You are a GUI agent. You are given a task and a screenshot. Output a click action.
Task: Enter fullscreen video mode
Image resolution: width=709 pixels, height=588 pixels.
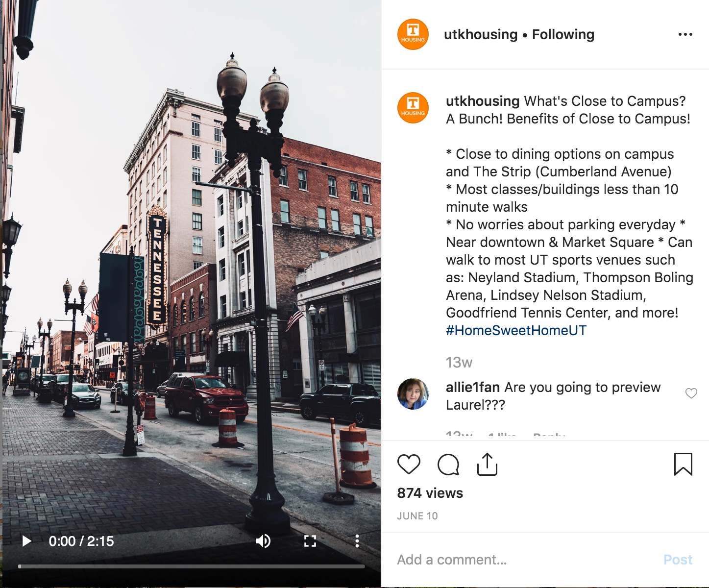[310, 541]
